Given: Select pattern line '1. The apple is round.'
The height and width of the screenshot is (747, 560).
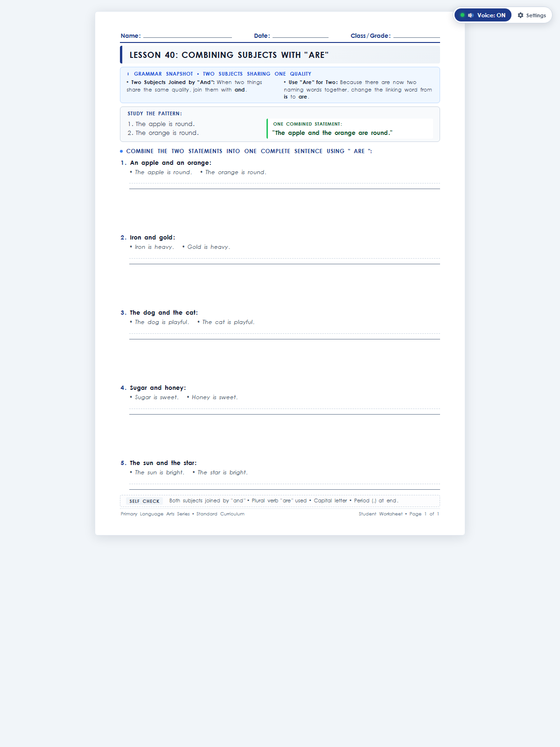Looking at the screenshot, I should (x=161, y=124).
